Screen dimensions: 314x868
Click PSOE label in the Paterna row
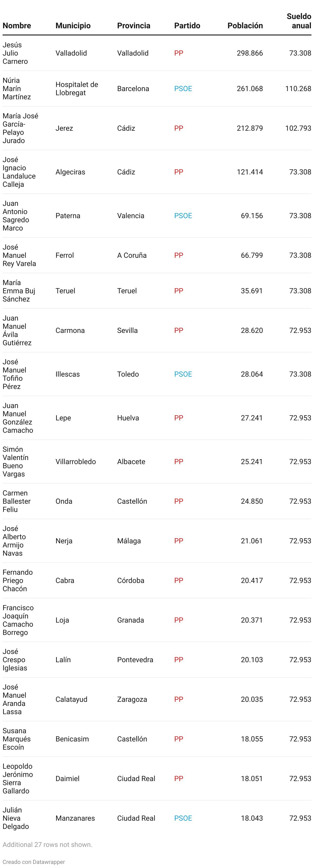pos(183,216)
